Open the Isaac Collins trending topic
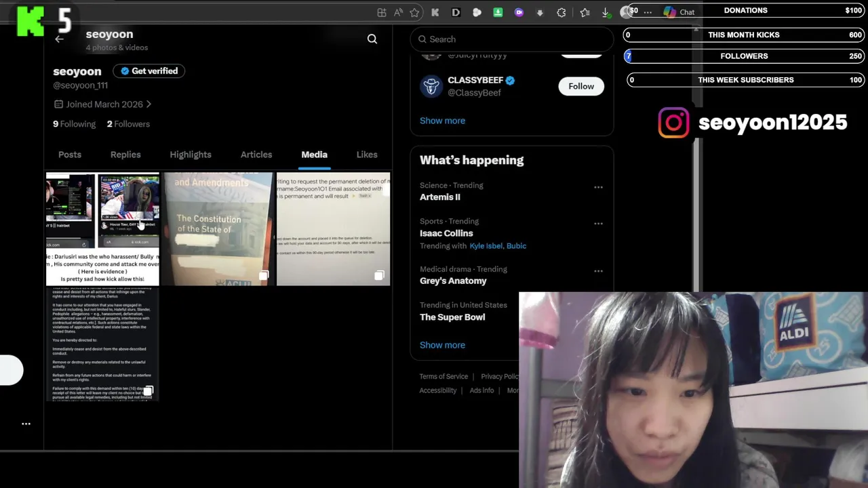The height and width of the screenshot is (488, 868). click(446, 233)
